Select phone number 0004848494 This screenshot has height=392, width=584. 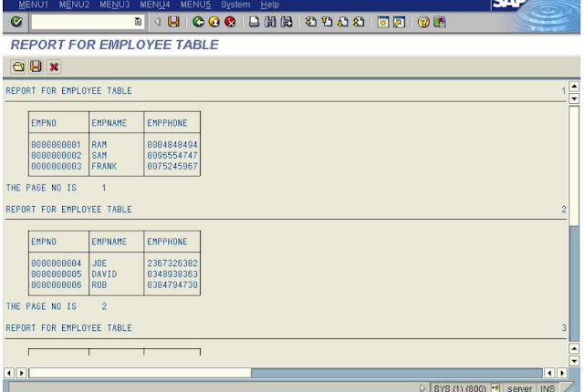coord(172,145)
